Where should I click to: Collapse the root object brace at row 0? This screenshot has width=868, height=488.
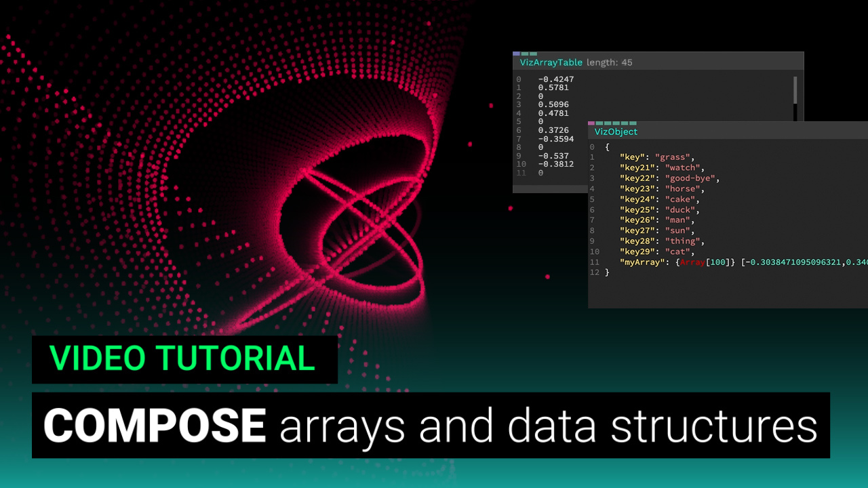(608, 146)
